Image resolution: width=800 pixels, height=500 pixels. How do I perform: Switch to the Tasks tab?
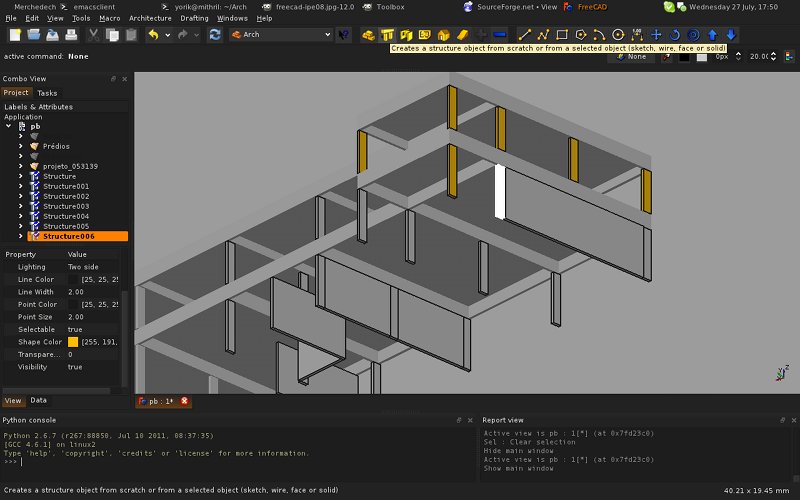coord(47,93)
